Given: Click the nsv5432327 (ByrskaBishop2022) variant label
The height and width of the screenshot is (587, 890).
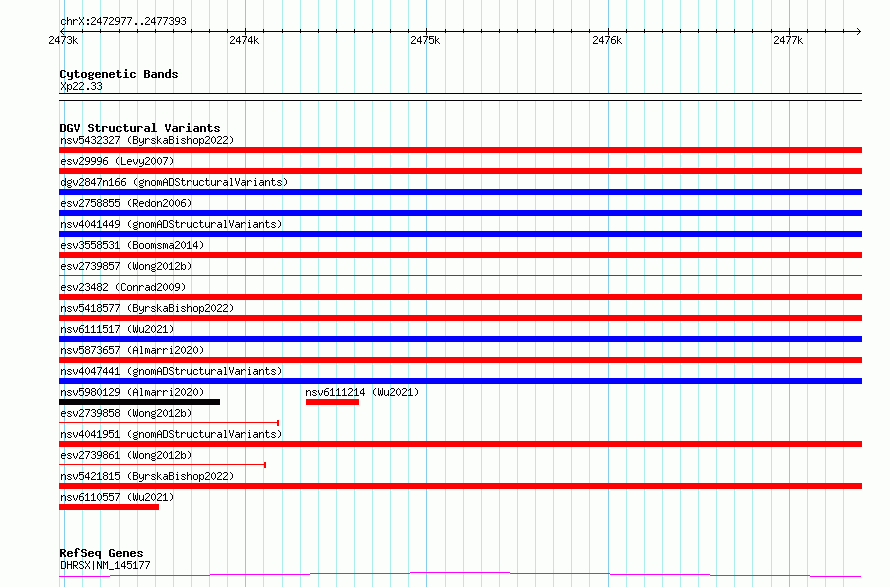Looking at the screenshot, I should point(147,140).
